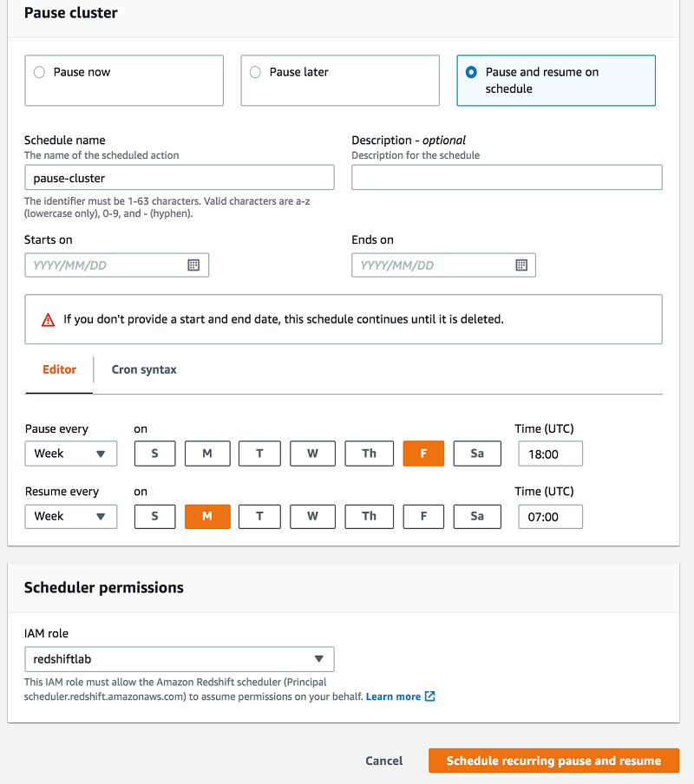Expand the Pause every Week dropdown
Screen dimensions: 694x784
click(71, 454)
